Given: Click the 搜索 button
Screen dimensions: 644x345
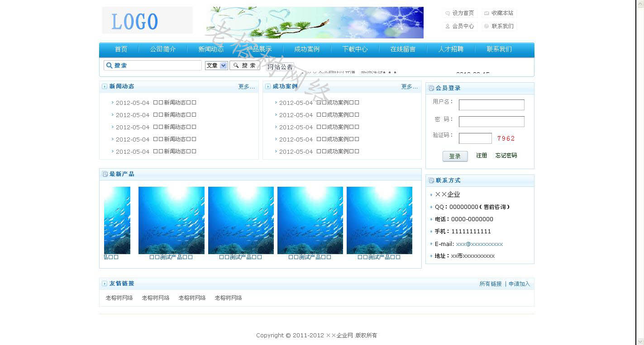Looking at the screenshot, I should tap(245, 66).
